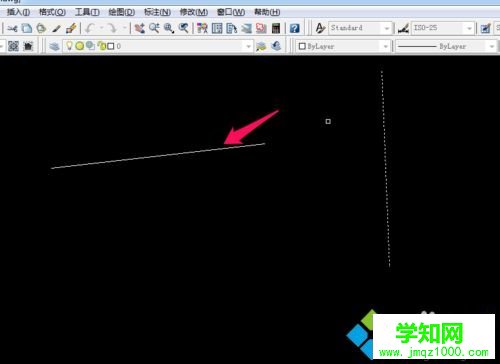
Task: Open the Layer Properties Manager icon
Action: [x=54, y=46]
